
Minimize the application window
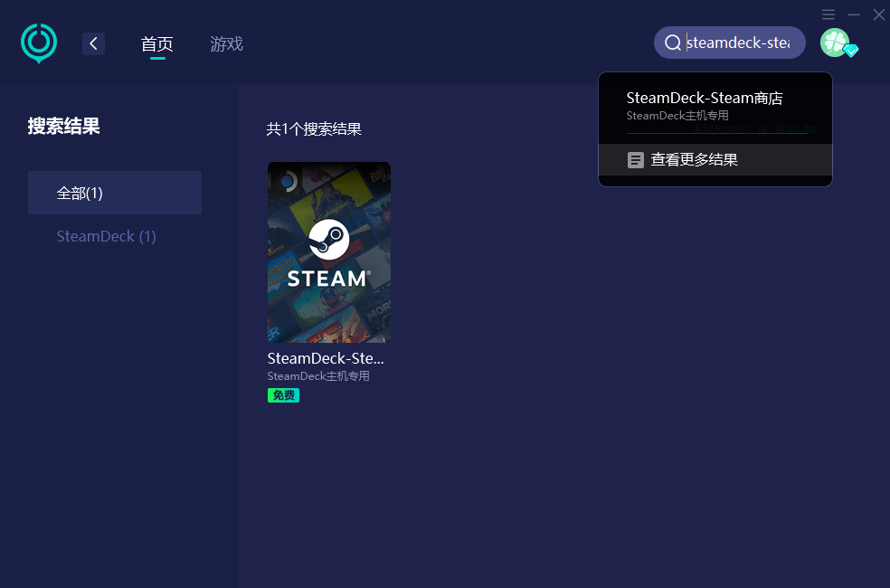(x=854, y=14)
